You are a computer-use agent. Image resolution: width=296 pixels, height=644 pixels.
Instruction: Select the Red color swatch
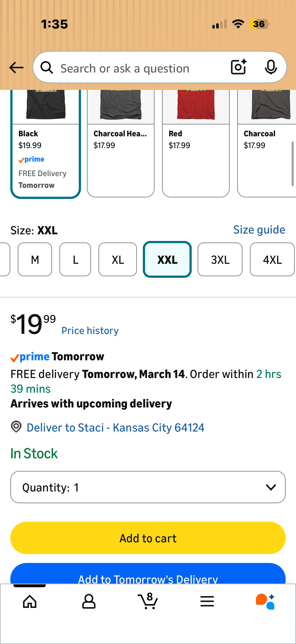pos(196,143)
